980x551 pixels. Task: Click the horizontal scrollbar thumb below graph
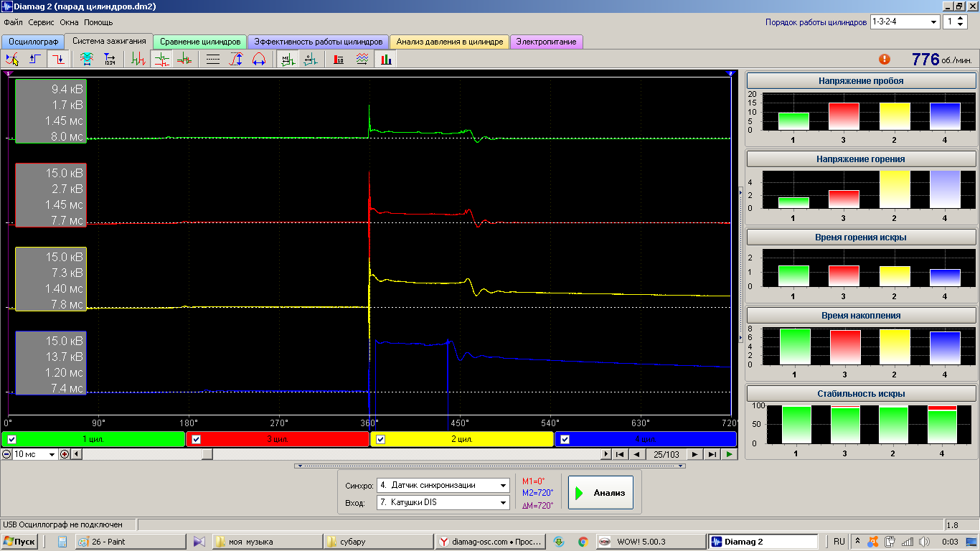point(207,454)
